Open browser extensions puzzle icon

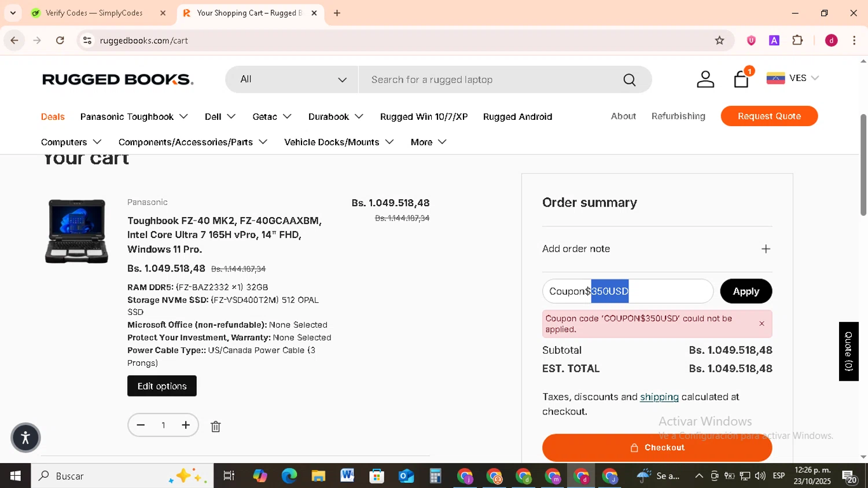click(797, 41)
